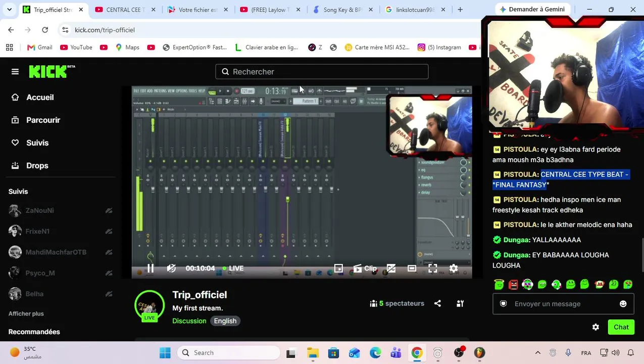This screenshot has width=644, height=364.
Task: Click Dungaa username in YALLAAAAAAA message
Action: coord(516,240)
